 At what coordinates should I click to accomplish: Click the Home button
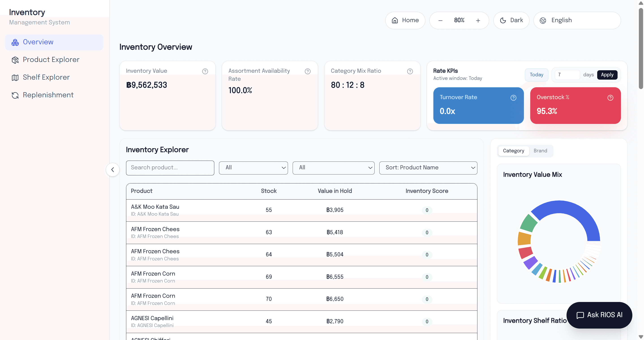click(405, 20)
